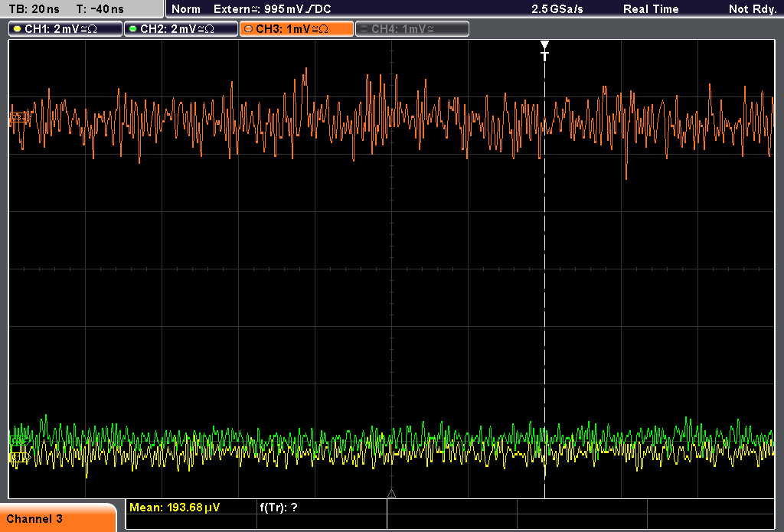Click the f(Tr): ? measurement field
Image resolution: width=784 pixels, height=532 pixels.
click(279, 508)
